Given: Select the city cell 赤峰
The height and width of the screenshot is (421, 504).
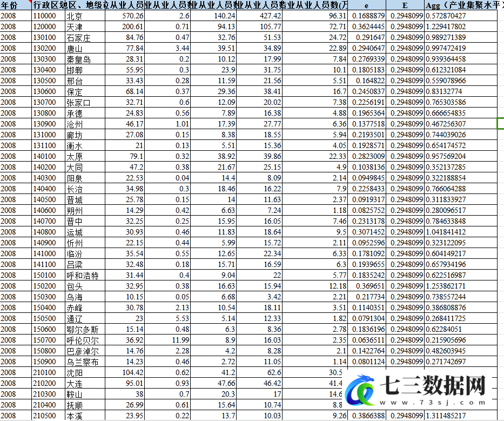Looking at the screenshot, I should (x=85, y=308).
